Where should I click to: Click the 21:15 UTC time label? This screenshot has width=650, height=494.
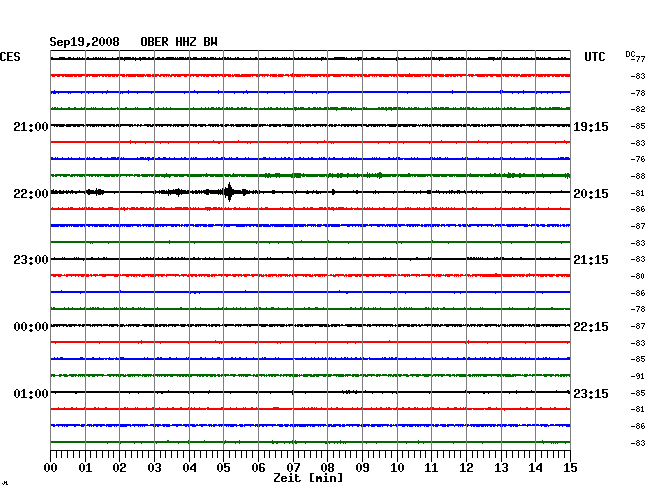pos(591,260)
